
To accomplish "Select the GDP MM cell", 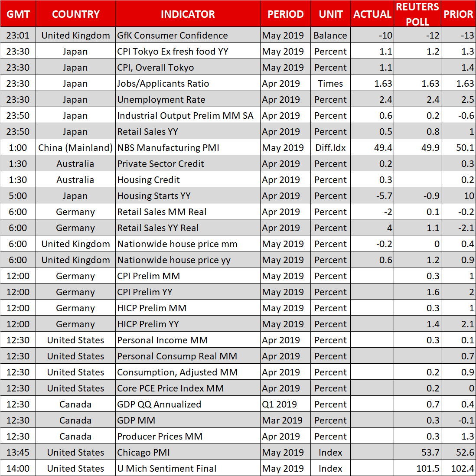I will [188, 420].
